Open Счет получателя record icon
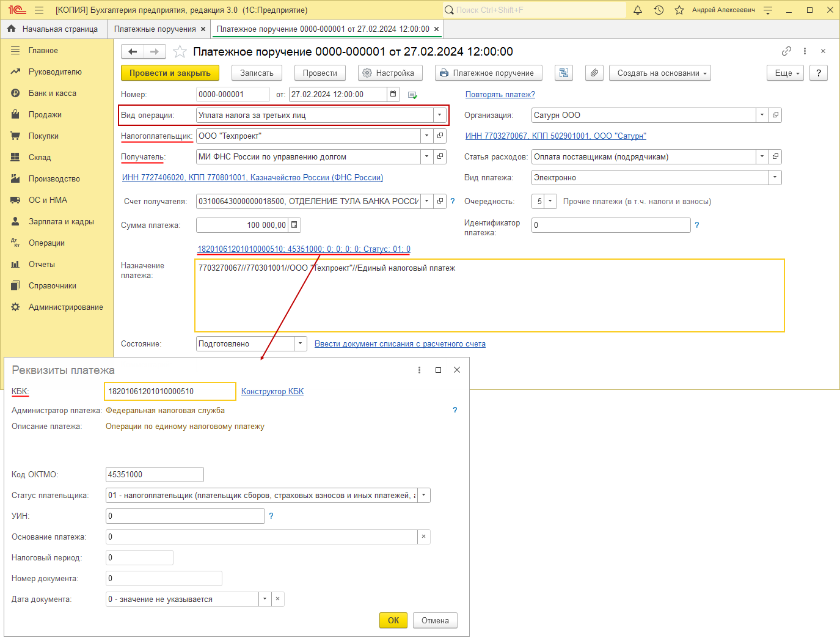The image size is (840, 638). click(x=440, y=201)
